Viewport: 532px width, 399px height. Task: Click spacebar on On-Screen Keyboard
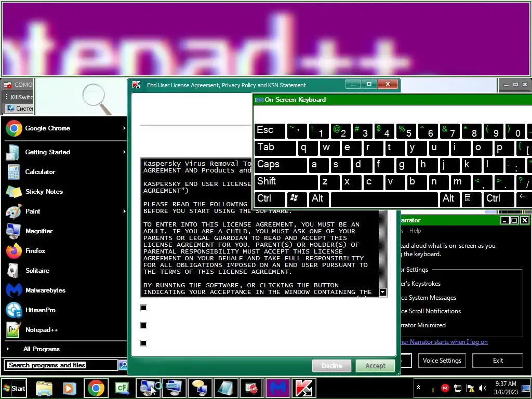click(384, 199)
